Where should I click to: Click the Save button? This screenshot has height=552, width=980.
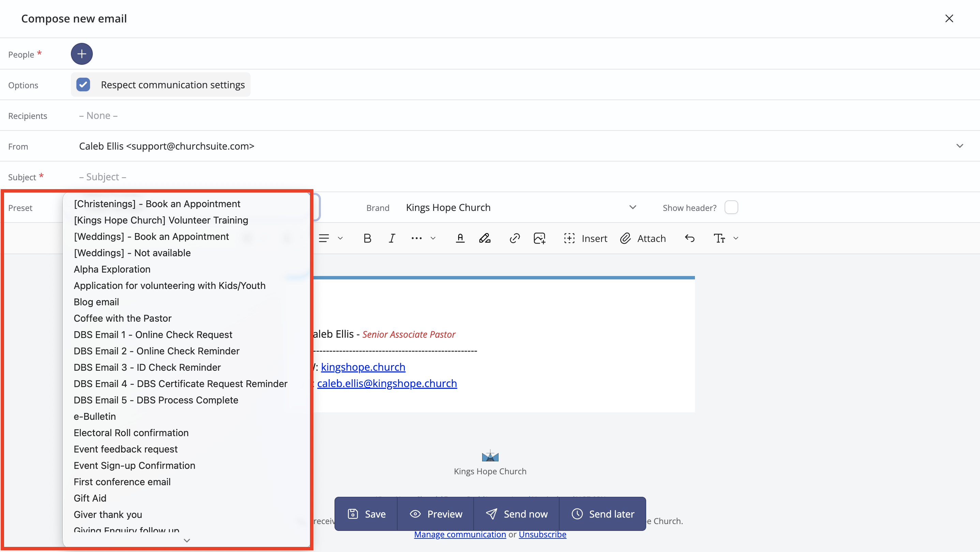pos(366,514)
